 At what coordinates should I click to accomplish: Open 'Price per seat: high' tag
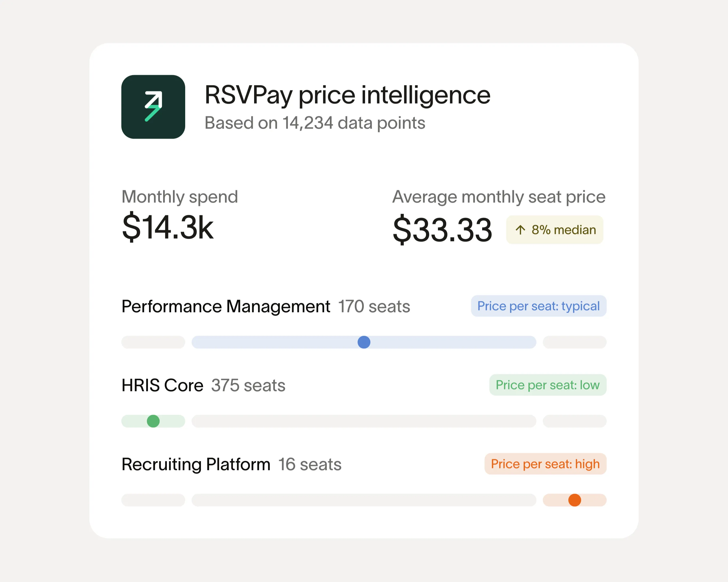coord(545,464)
